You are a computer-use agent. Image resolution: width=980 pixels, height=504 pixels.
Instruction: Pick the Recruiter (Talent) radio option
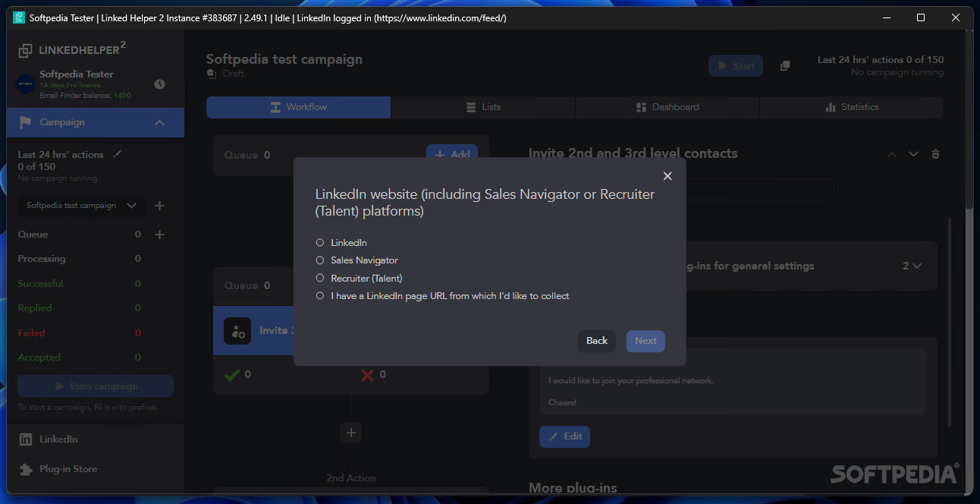point(320,278)
